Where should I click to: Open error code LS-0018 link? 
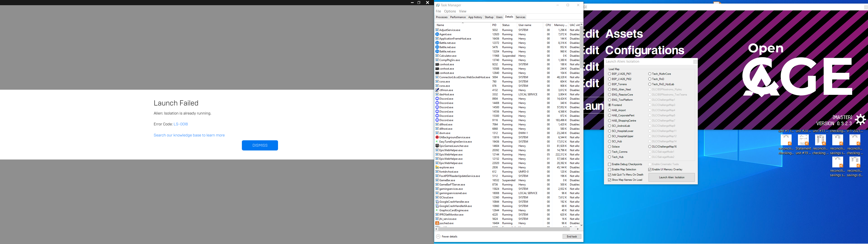point(181,124)
